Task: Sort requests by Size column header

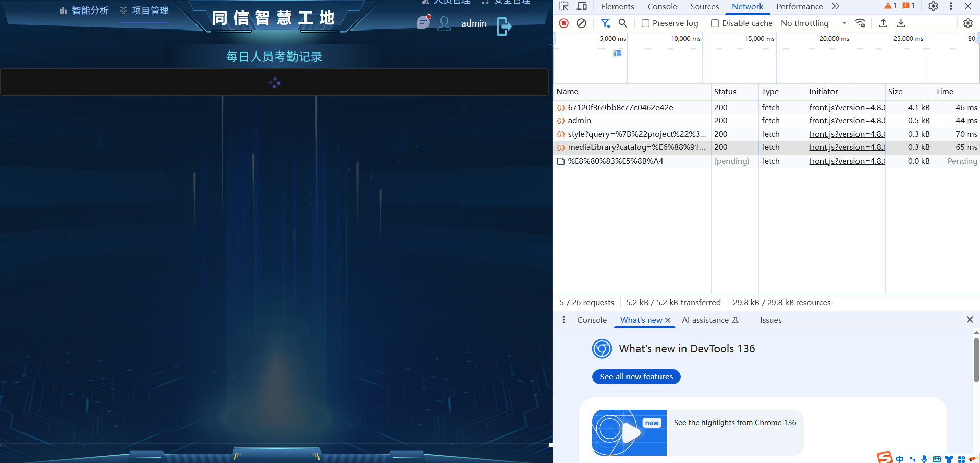Action: point(909,92)
